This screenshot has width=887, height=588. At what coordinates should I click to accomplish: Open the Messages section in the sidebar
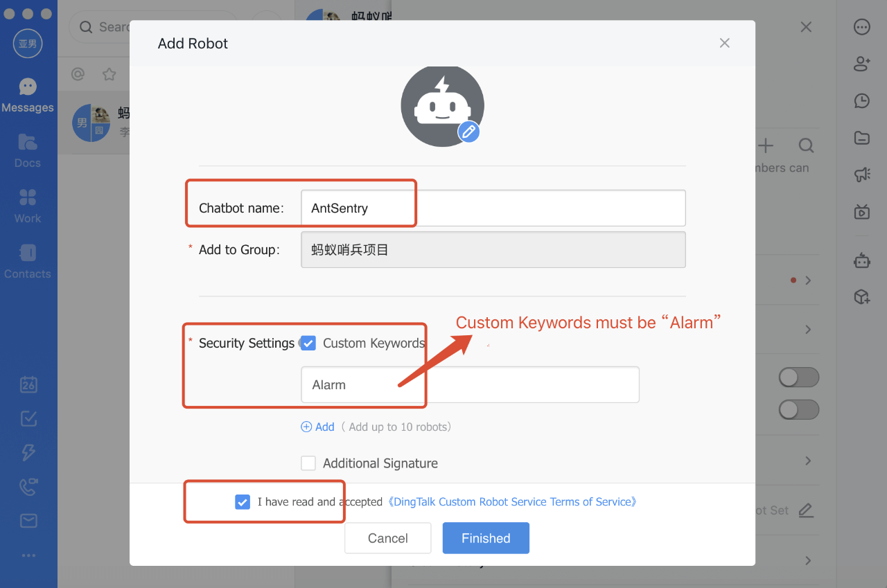[x=28, y=96]
